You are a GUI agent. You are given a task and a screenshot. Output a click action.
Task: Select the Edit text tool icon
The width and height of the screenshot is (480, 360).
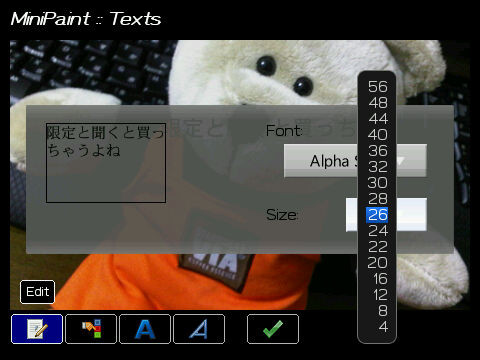tap(37, 329)
